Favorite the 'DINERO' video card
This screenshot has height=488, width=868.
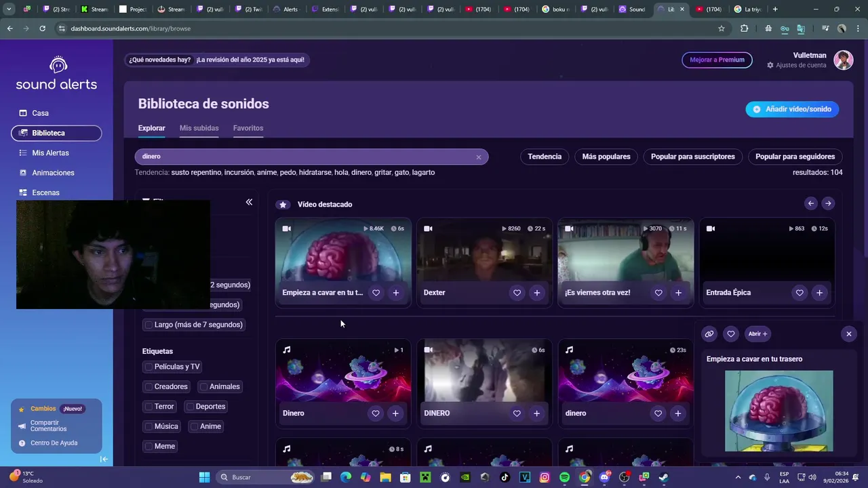(x=517, y=413)
